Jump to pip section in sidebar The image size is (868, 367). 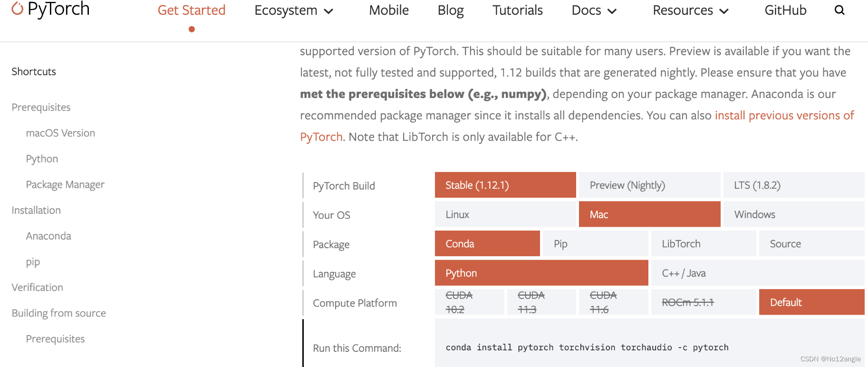pos(33,262)
